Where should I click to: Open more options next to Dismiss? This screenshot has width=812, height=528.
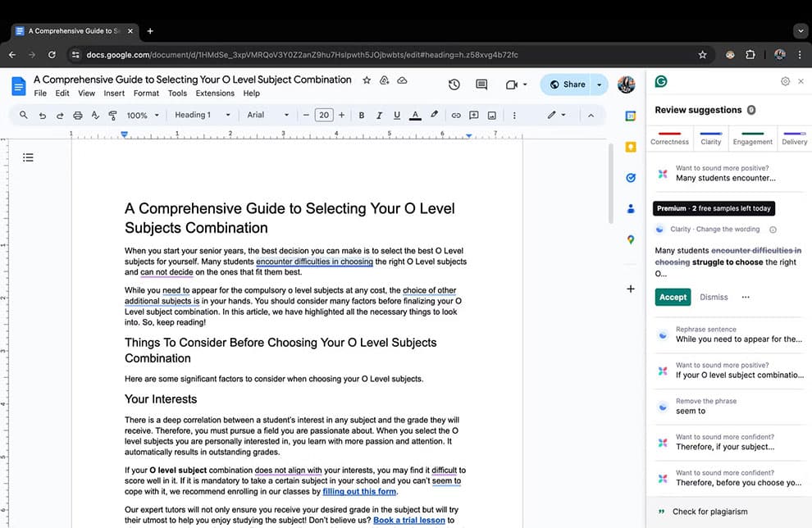(746, 297)
